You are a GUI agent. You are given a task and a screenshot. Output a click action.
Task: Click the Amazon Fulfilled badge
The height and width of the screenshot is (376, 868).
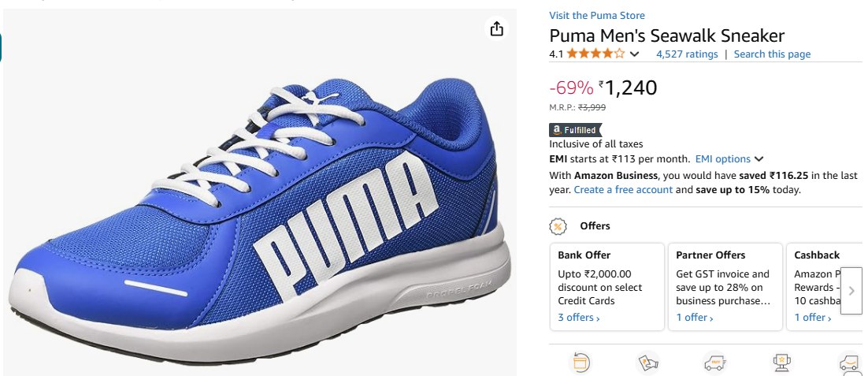pyautogui.click(x=573, y=130)
